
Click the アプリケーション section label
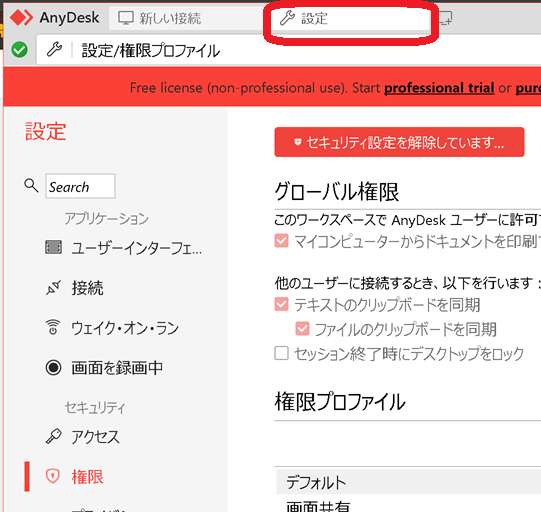pos(107,218)
